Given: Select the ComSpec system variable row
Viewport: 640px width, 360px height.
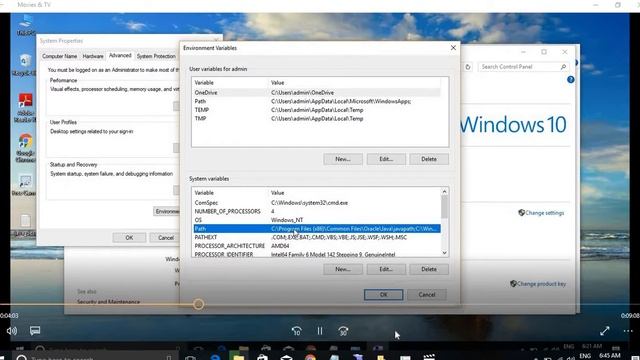Looking at the screenshot, I should [x=317, y=203].
